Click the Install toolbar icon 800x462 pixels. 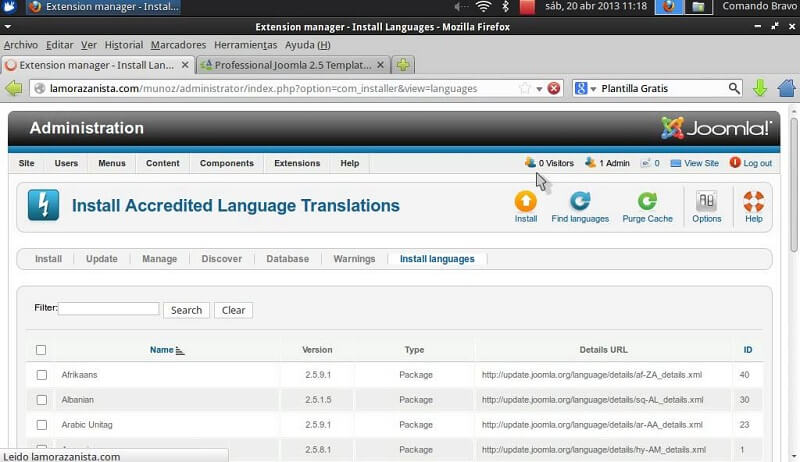(x=526, y=201)
